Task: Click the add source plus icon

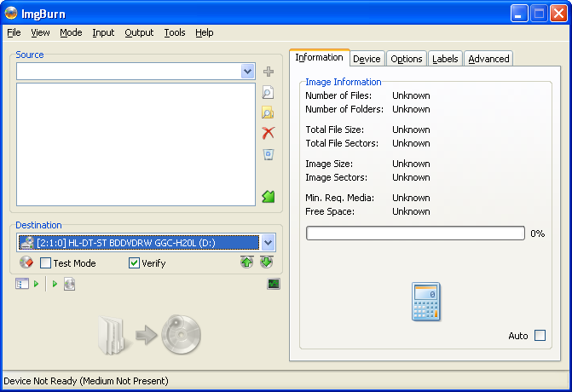Action: point(269,72)
